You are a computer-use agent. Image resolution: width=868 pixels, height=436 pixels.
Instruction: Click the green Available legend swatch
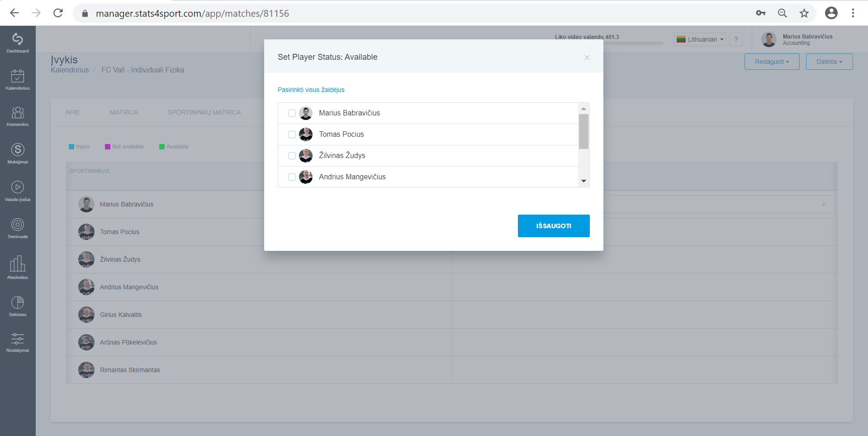click(x=161, y=147)
